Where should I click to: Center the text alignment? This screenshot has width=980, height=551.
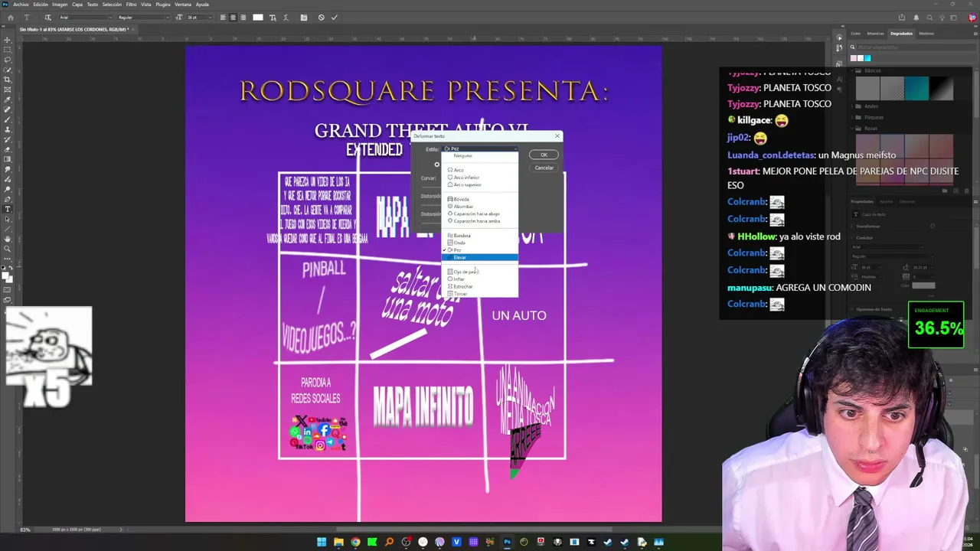tap(234, 18)
